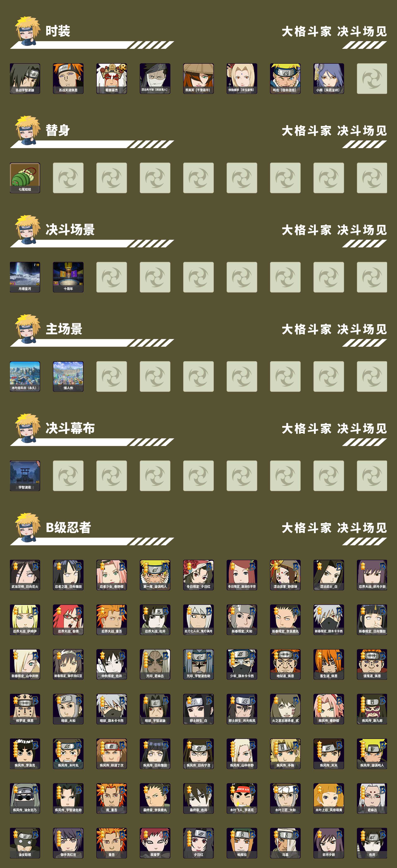Select the 木叶飞人_李洛克 ninja icon
The image size is (397, 868).
[x=242, y=798]
